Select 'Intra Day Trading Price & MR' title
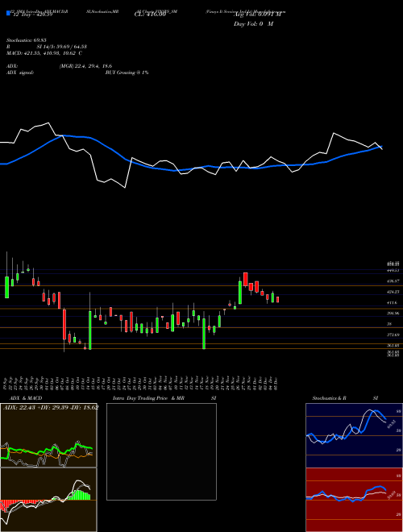The image size is (403, 532). [x=148, y=398]
